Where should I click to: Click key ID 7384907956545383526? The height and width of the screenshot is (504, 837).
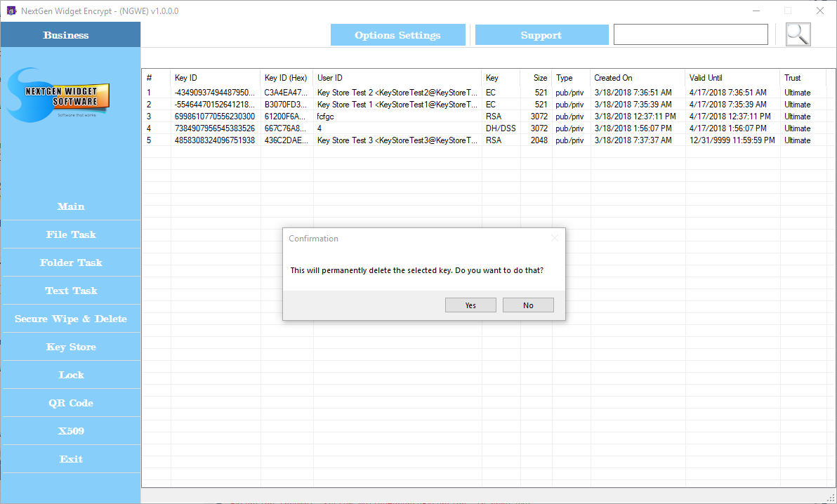(215, 128)
